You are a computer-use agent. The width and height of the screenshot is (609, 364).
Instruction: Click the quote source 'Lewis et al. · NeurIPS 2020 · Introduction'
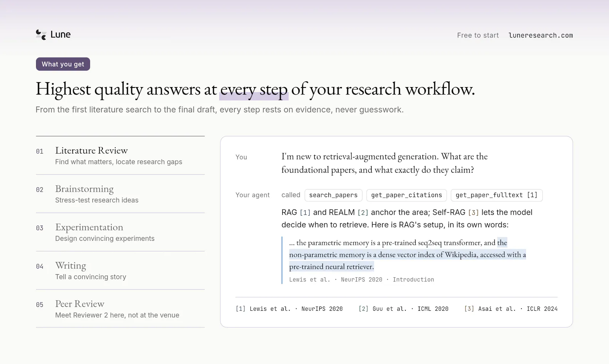(362, 280)
